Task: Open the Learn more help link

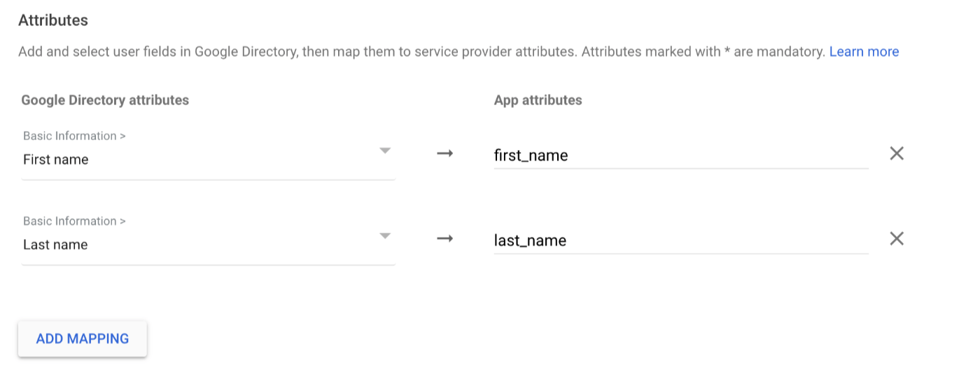Action: click(864, 52)
